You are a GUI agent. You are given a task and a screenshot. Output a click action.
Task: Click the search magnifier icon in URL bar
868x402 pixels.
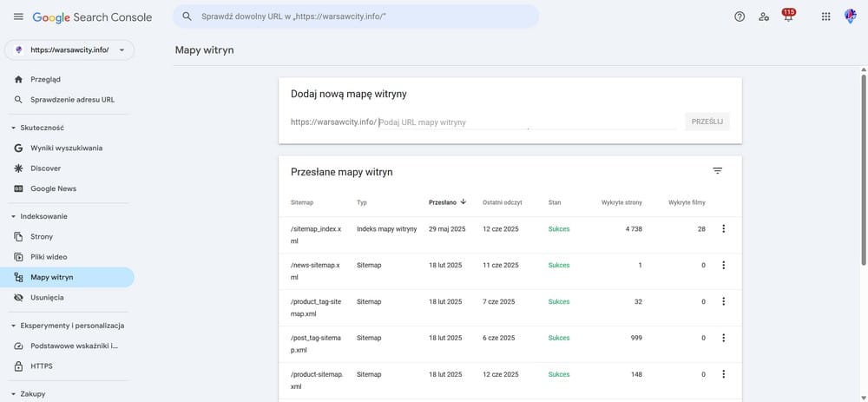[x=187, y=16]
